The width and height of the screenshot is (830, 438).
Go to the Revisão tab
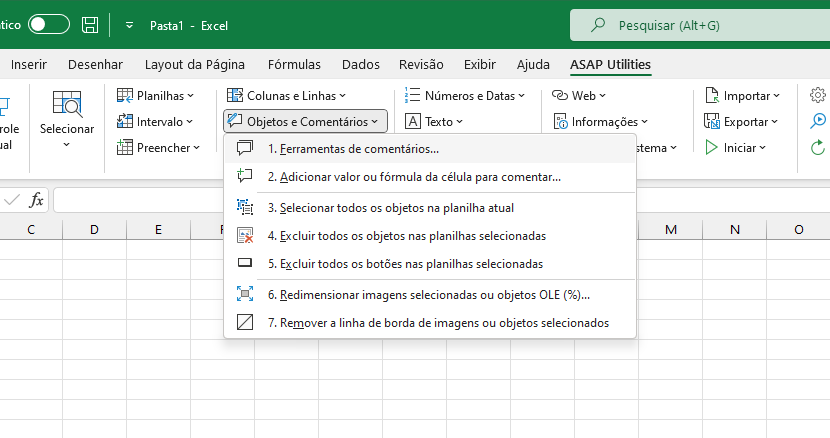pos(421,65)
